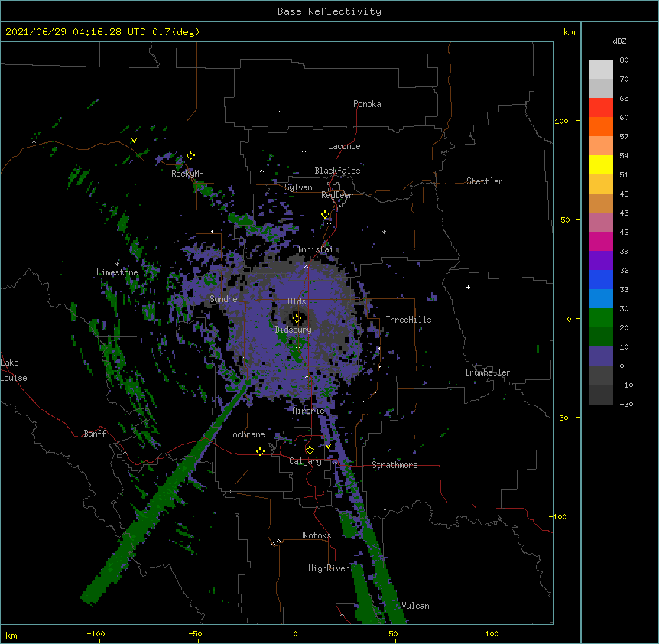Pick the purple 36–39 dBZ legend swatch
Image resolution: width=659 pixels, height=644 pixels.
coord(601,261)
